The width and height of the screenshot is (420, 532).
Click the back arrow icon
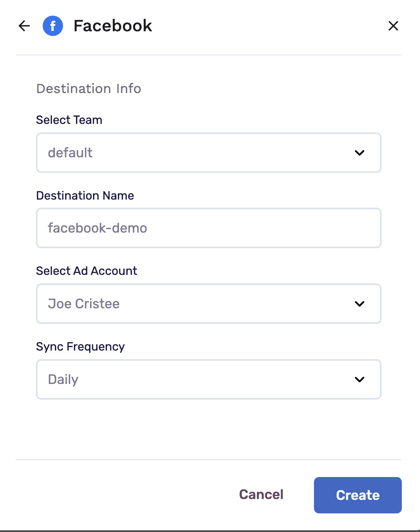[25, 26]
